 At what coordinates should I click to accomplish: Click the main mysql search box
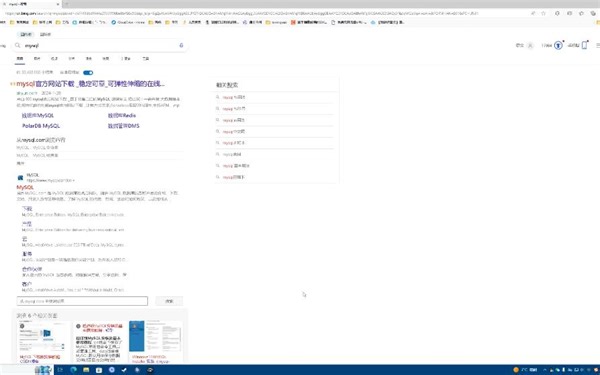pos(99,45)
